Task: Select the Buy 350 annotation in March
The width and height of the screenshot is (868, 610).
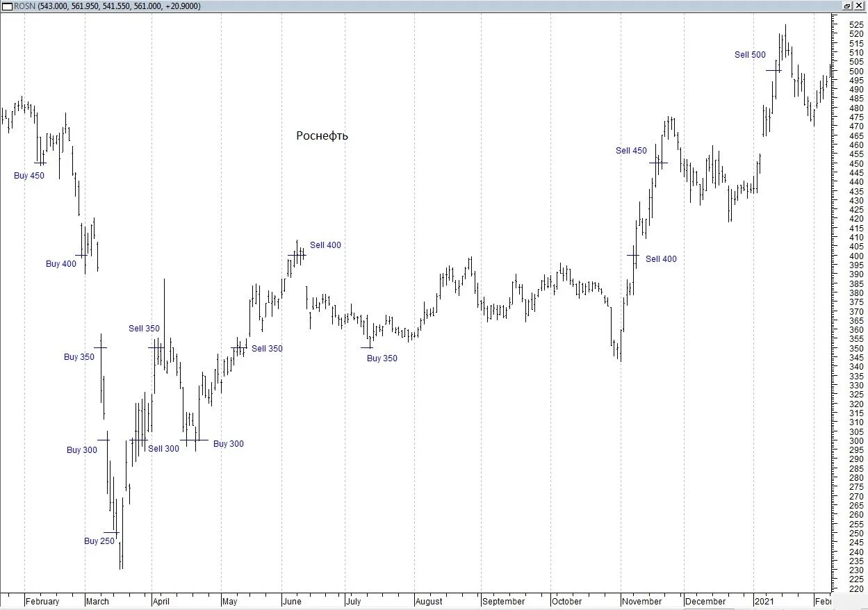Action: 79,357
